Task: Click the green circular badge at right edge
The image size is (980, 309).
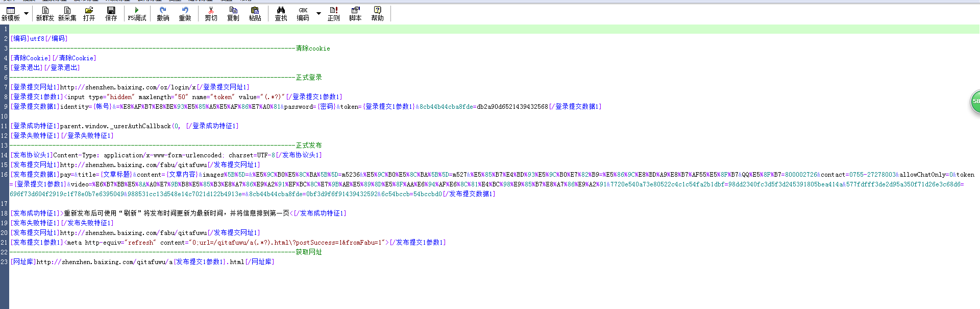Action: (975, 101)
